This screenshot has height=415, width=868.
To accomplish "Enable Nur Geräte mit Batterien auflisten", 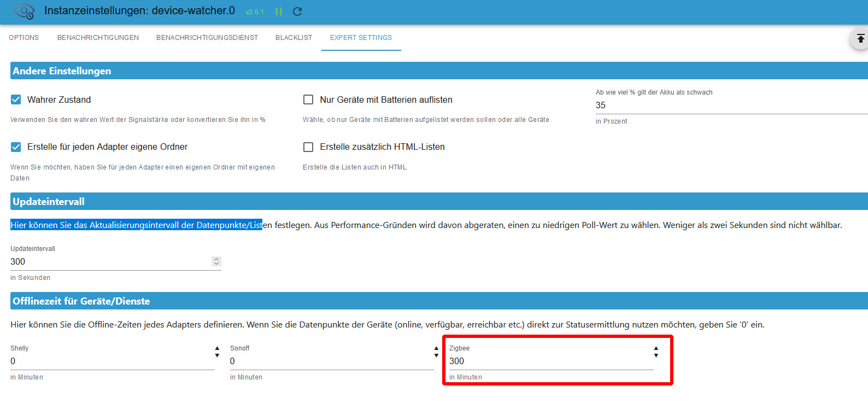I will coord(308,100).
